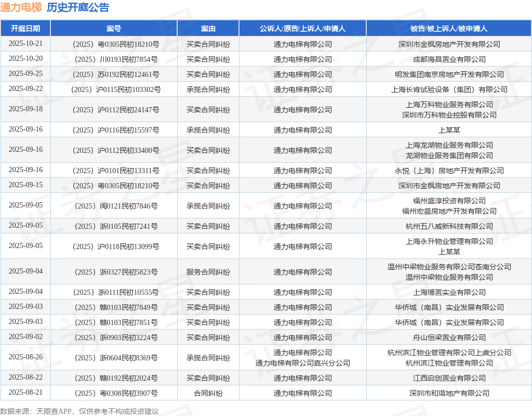
Task: Click the date 2025-09-18
Action: [x=25, y=109]
